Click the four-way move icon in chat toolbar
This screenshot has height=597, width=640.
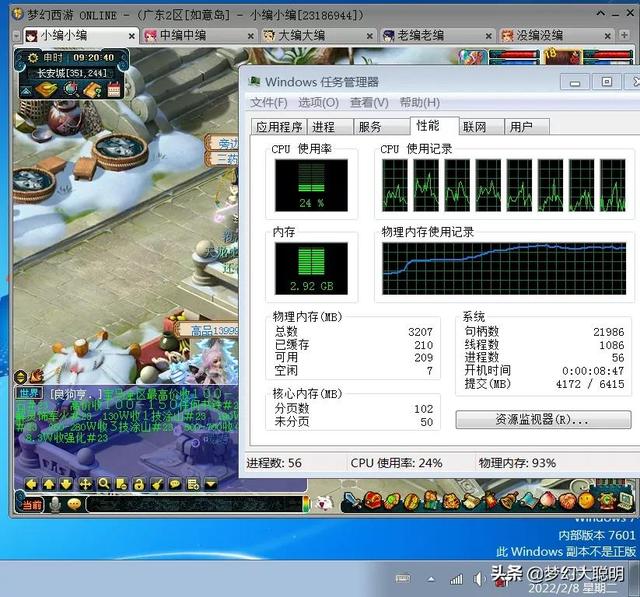85,484
